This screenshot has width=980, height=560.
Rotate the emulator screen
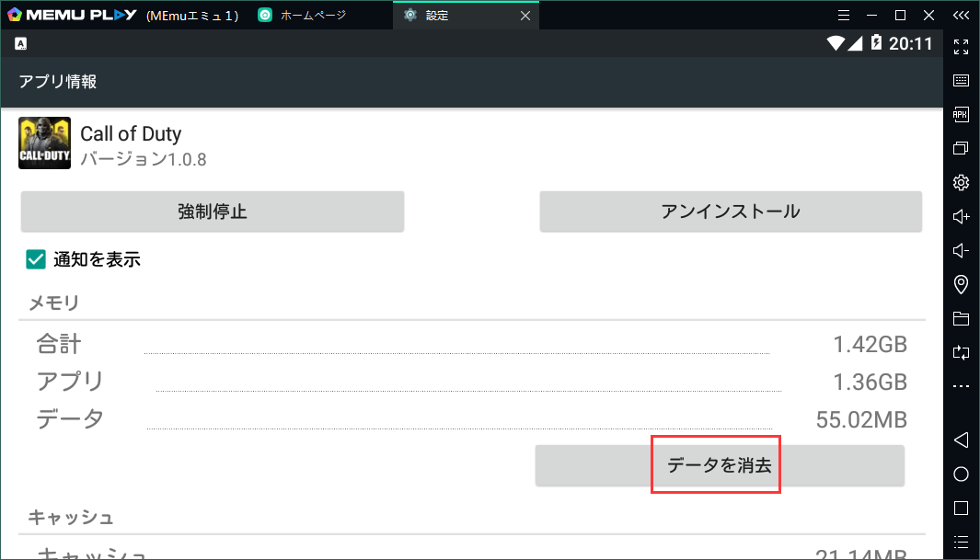(961, 352)
